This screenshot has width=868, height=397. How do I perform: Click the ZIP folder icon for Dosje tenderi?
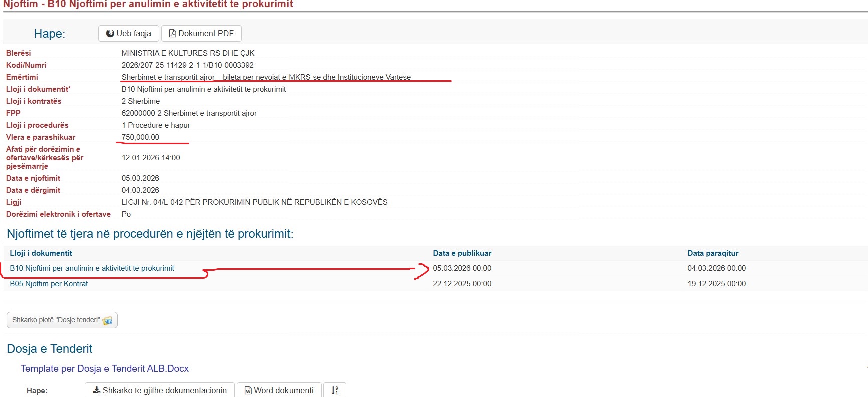coord(107,320)
